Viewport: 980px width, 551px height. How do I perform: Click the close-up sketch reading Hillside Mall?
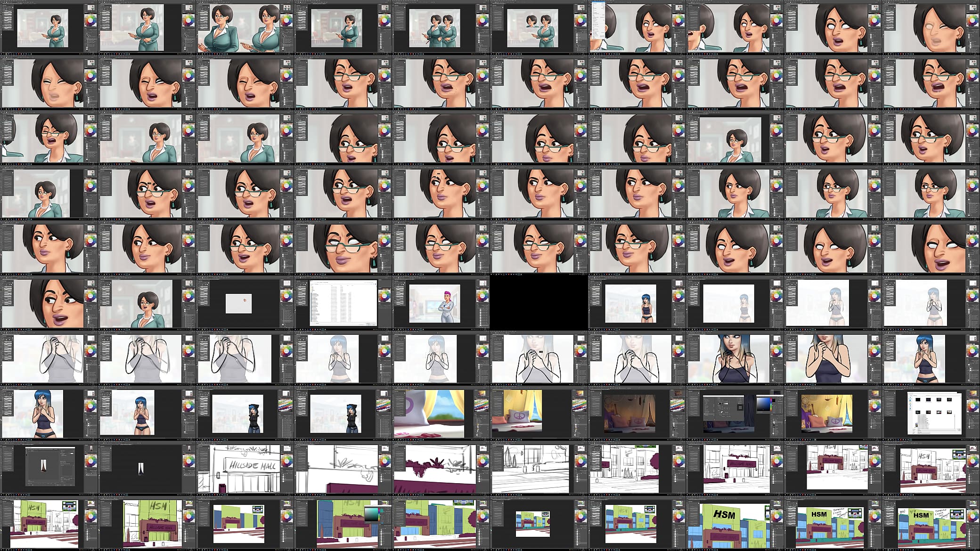click(245, 468)
